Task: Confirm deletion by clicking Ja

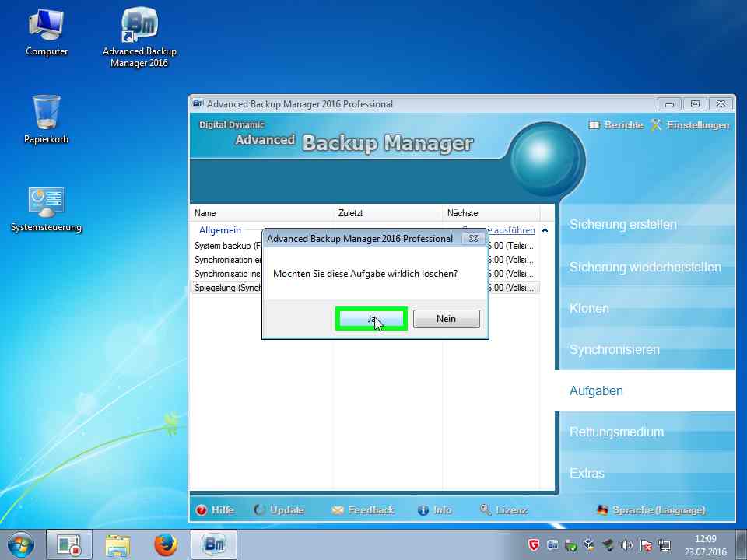Action: click(x=372, y=319)
